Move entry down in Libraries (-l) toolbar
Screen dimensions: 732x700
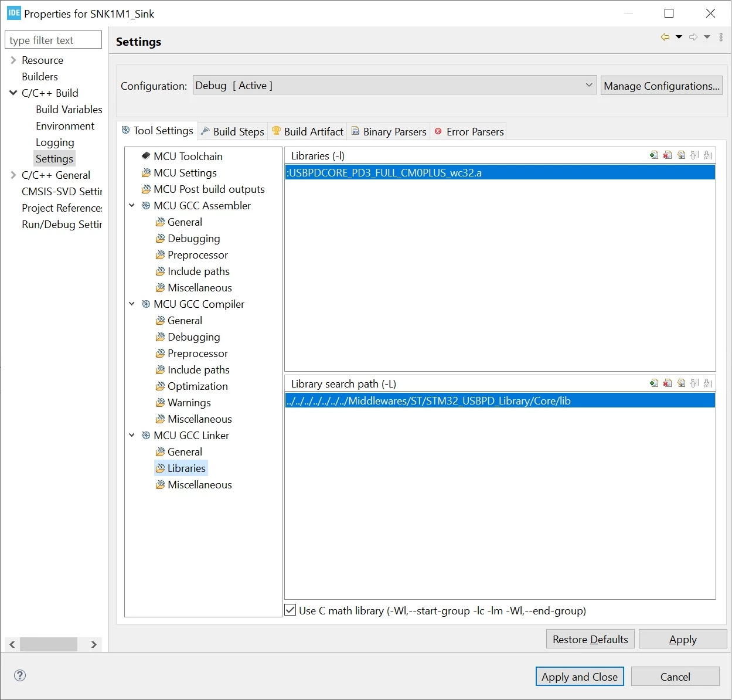pos(708,155)
